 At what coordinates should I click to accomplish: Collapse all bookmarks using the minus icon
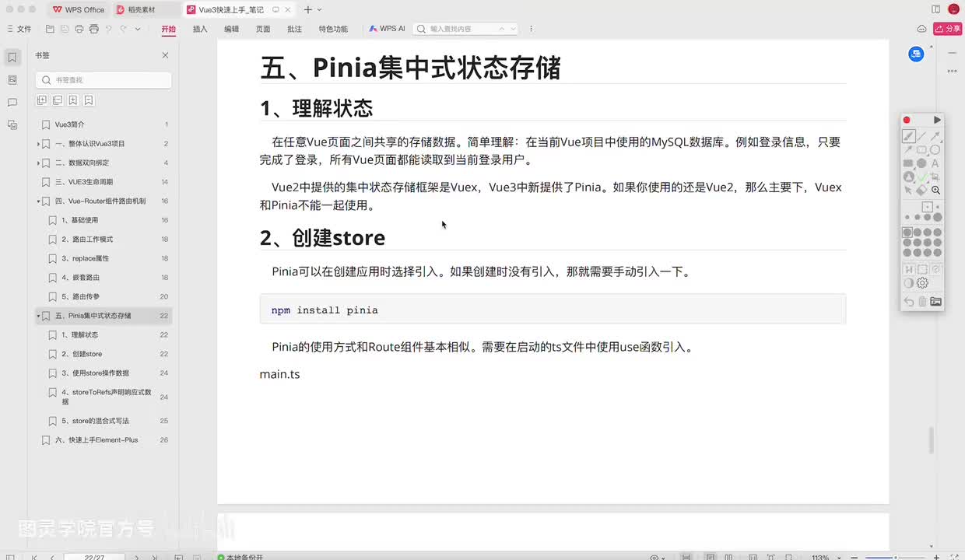coord(58,100)
